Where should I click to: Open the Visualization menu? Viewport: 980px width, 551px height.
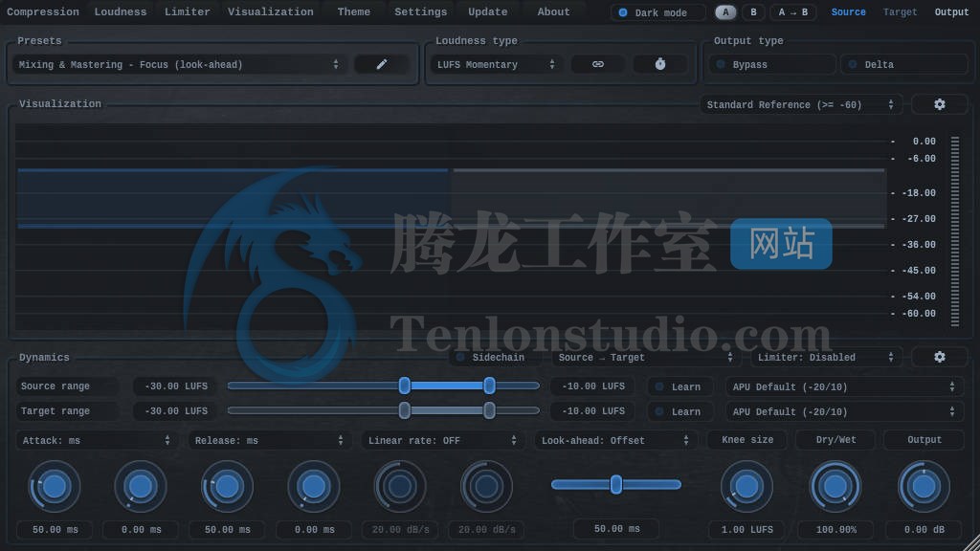coord(271,11)
